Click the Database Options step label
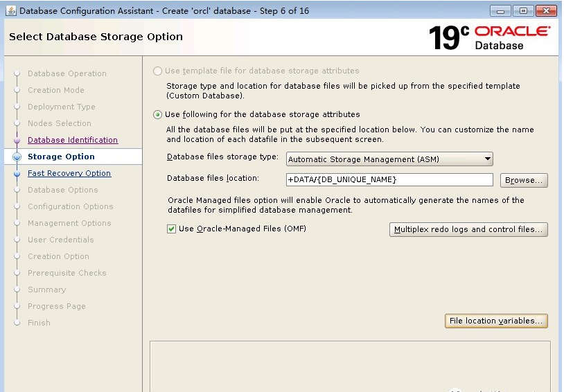The image size is (564, 392). (x=63, y=190)
